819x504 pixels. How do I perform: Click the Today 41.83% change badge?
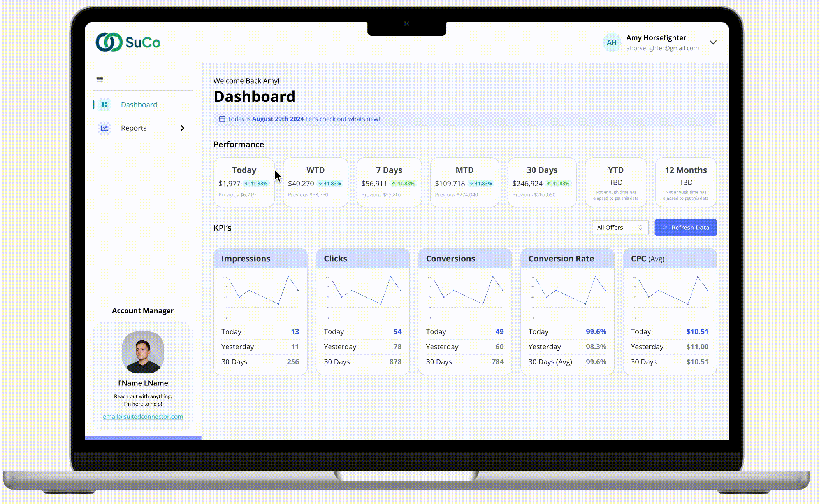(x=256, y=183)
